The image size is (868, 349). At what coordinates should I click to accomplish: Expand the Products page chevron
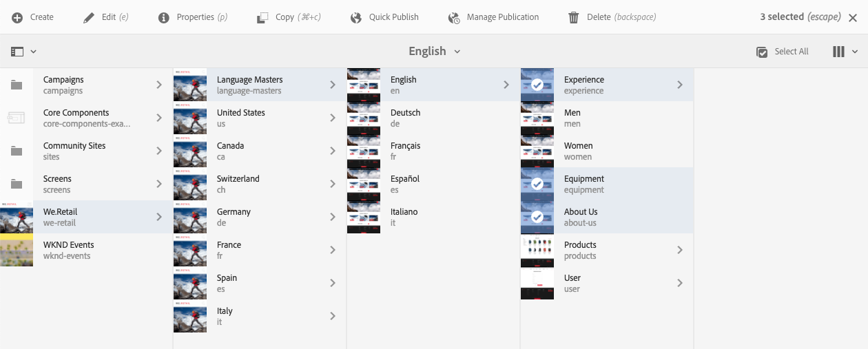coord(680,250)
